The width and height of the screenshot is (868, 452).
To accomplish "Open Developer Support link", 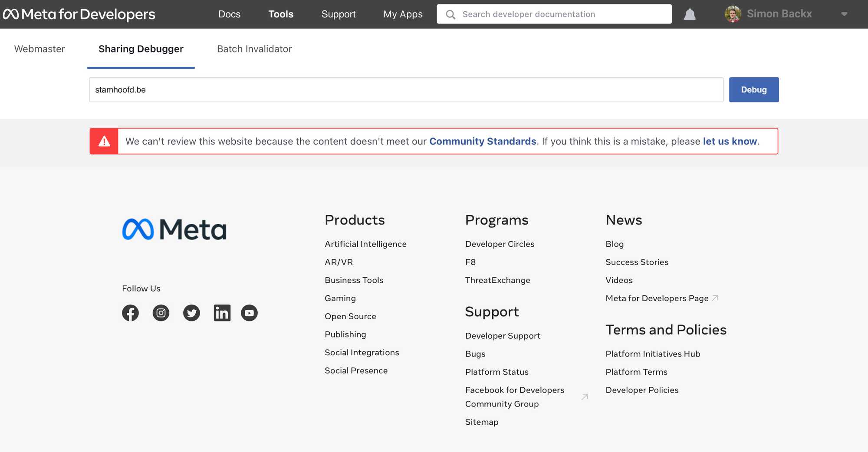I will (x=503, y=336).
